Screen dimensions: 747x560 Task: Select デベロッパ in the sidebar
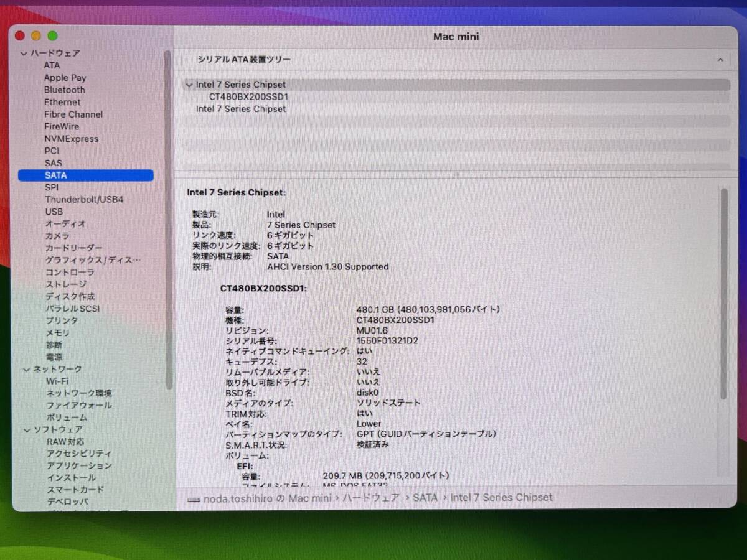(x=67, y=502)
